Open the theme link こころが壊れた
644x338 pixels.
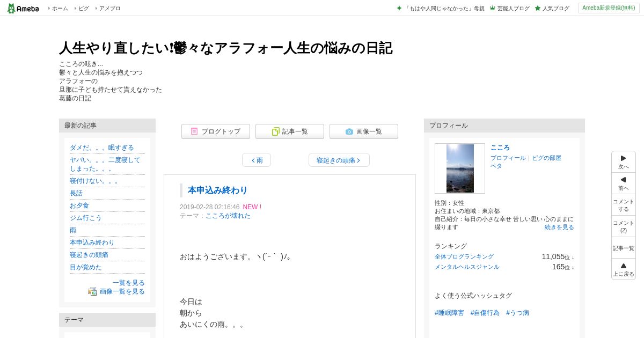(228, 216)
